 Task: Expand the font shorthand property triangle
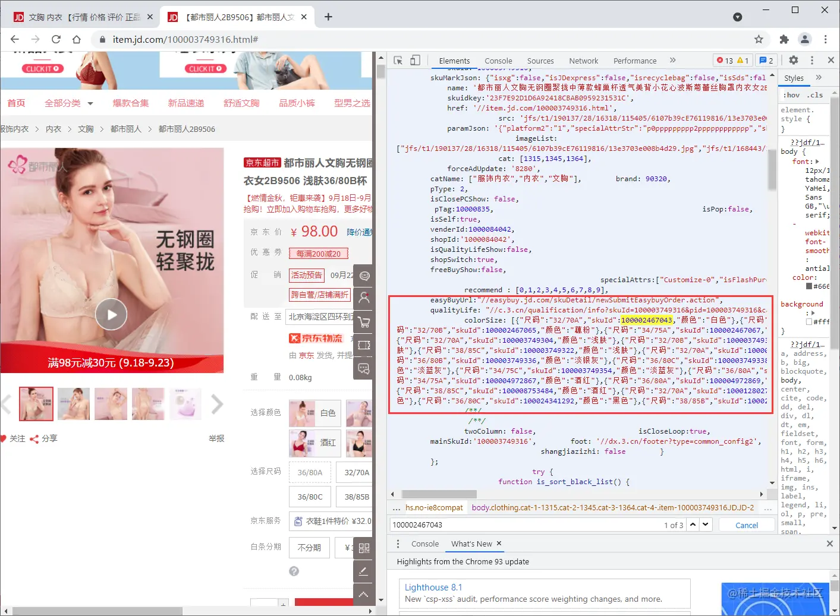tap(817, 162)
